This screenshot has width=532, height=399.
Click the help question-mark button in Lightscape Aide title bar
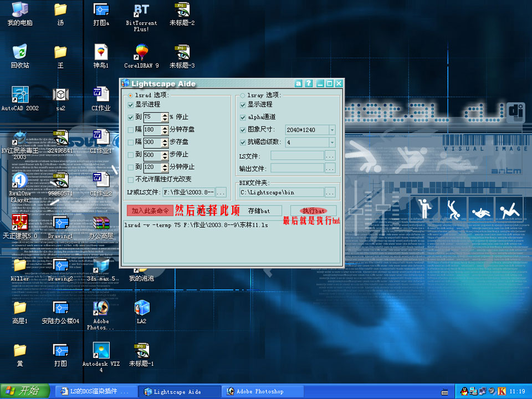tap(309, 83)
